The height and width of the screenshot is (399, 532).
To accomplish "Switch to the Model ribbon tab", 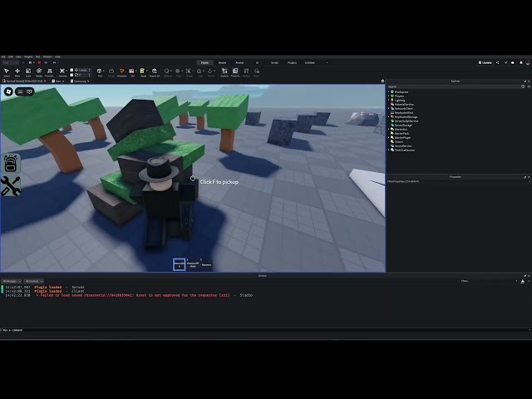I will pos(222,63).
